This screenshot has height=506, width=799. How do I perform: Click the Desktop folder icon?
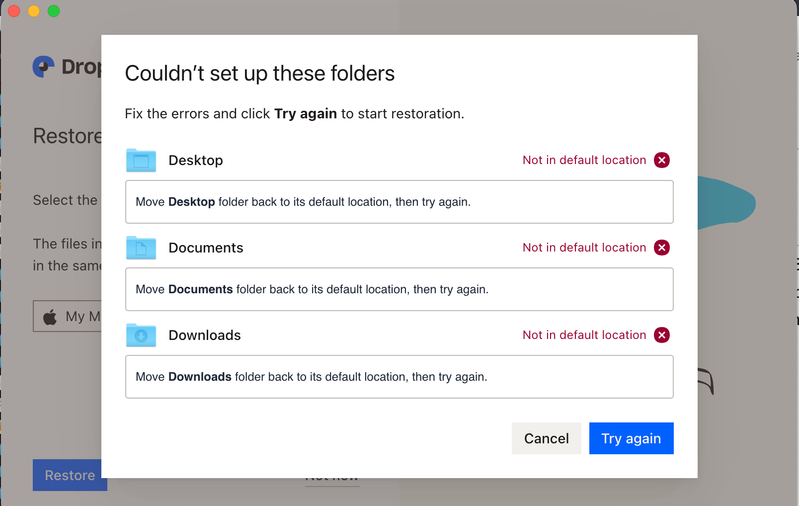coord(141,160)
